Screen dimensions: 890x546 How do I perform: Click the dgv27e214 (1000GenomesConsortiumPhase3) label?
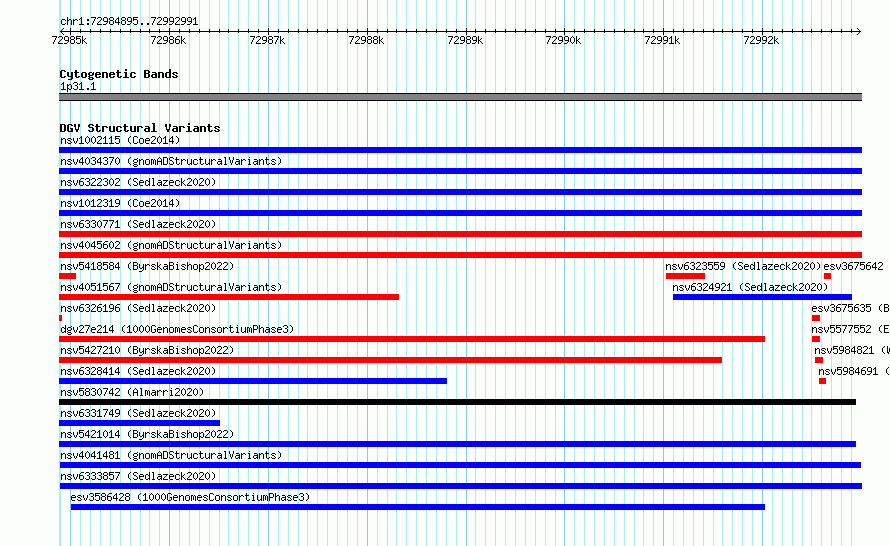pyautogui.click(x=177, y=329)
